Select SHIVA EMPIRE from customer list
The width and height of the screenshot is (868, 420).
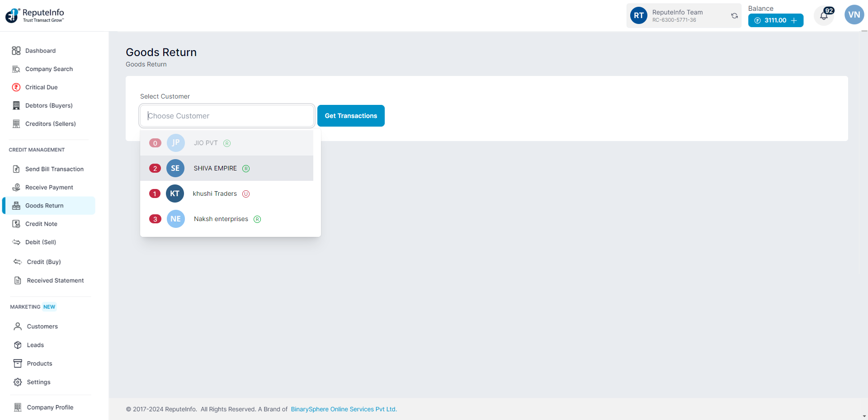pos(215,168)
